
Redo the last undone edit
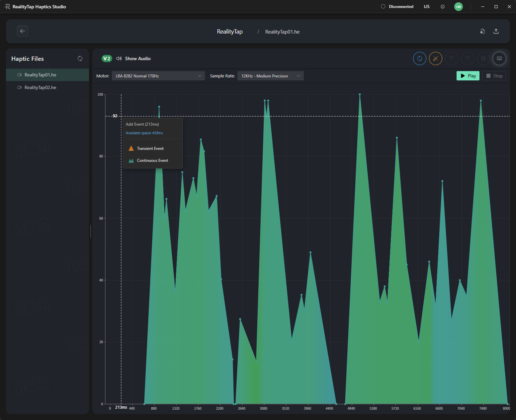tap(468, 58)
